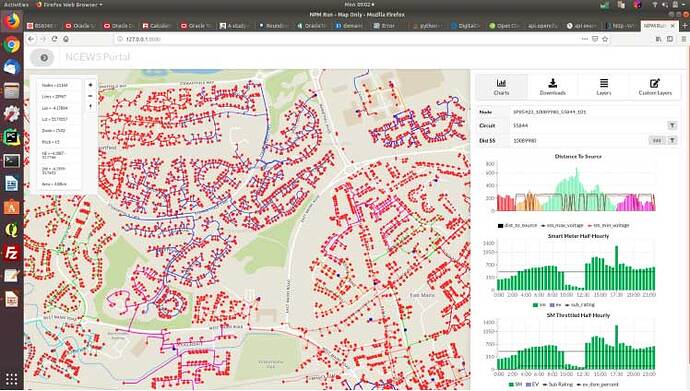Open Files manager from the dock

[x=11, y=91]
